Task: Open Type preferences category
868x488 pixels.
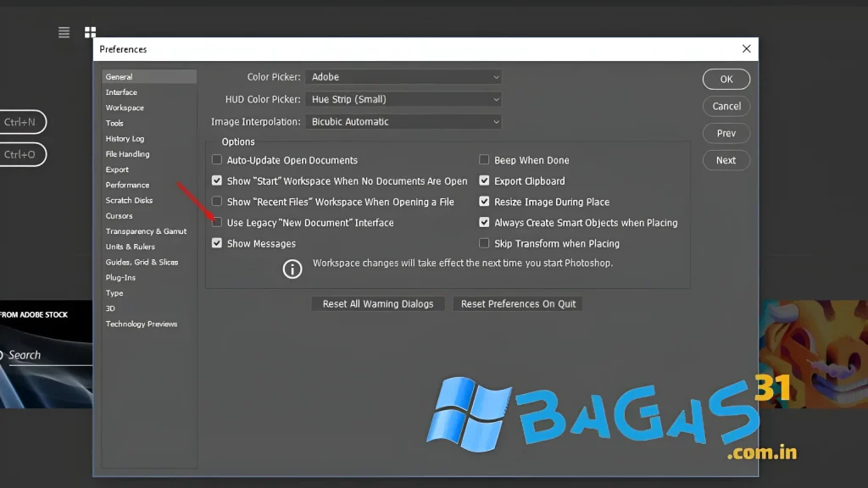Action: [x=114, y=293]
